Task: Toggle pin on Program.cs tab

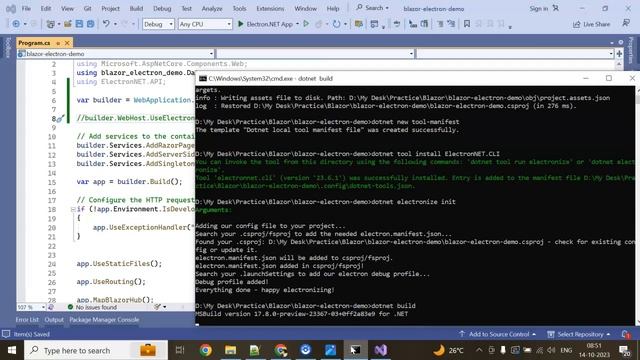Action: pyautogui.click(x=58, y=43)
